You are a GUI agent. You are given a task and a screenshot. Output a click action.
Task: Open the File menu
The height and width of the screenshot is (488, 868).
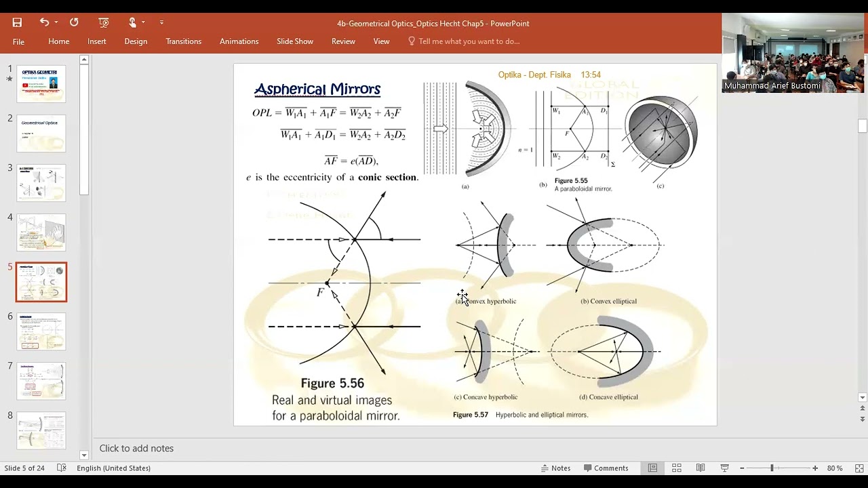point(18,41)
